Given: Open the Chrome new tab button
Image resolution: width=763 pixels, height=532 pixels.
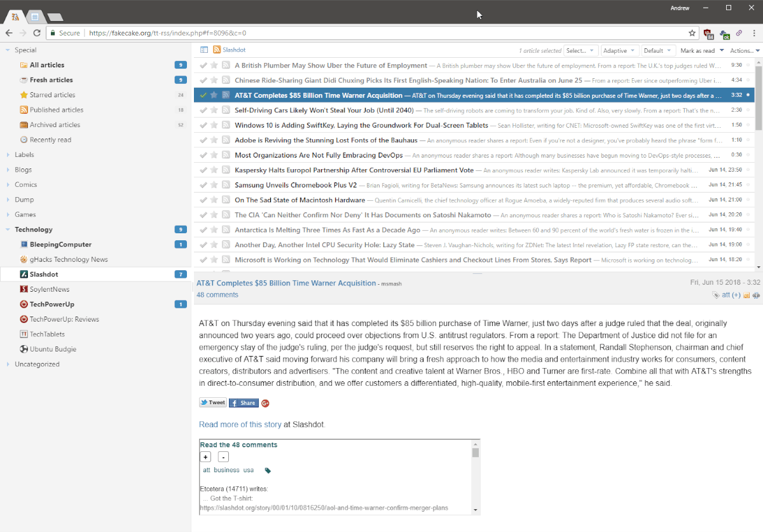Looking at the screenshot, I should [55, 17].
